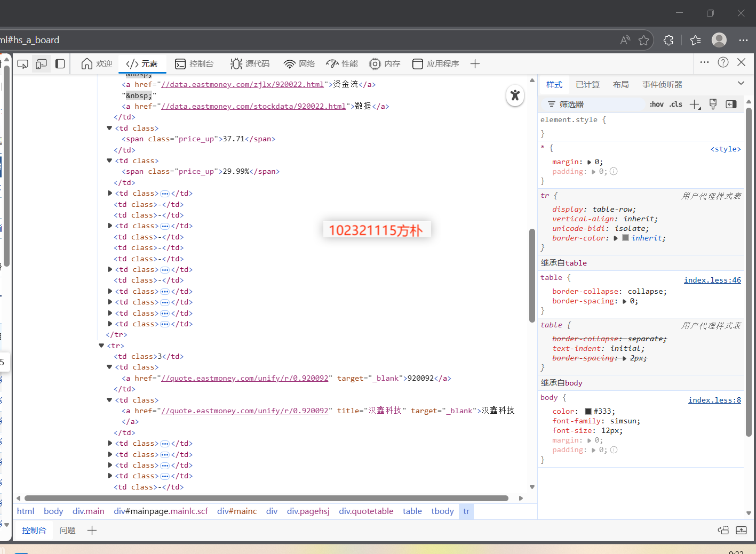Expand the first collapsed td after 29.99%
756x554 pixels.
(110, 193)
